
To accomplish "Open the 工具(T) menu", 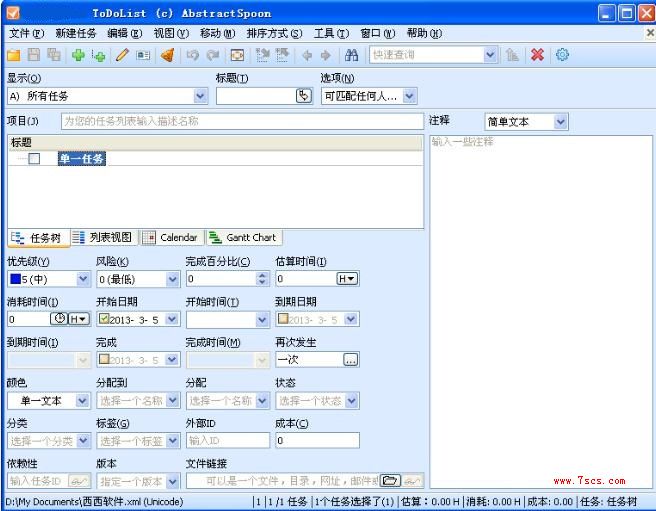I will pyautogui.click(x=331, y=33).
